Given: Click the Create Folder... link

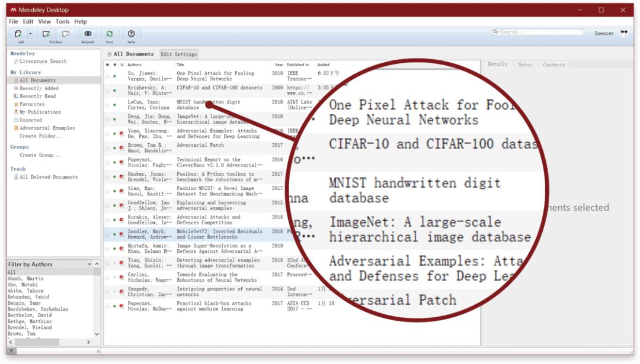Looking at the screenshot, I should tap(41, 136).
